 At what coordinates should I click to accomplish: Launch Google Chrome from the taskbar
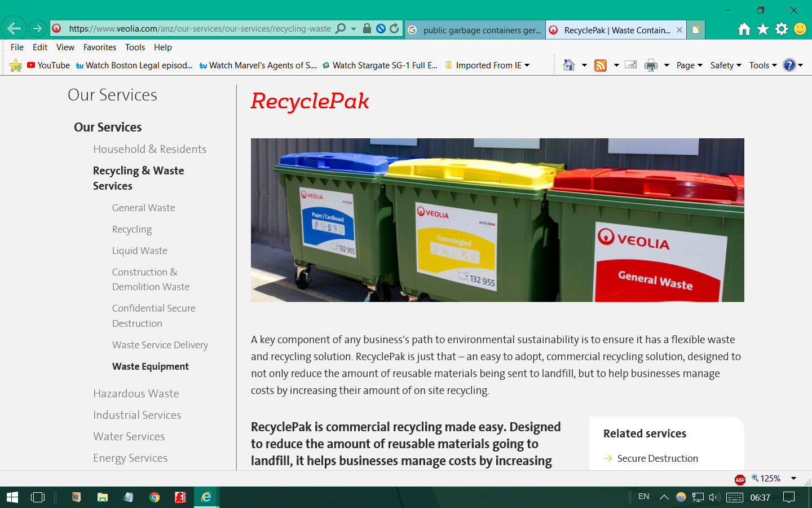tap(154, 497)
